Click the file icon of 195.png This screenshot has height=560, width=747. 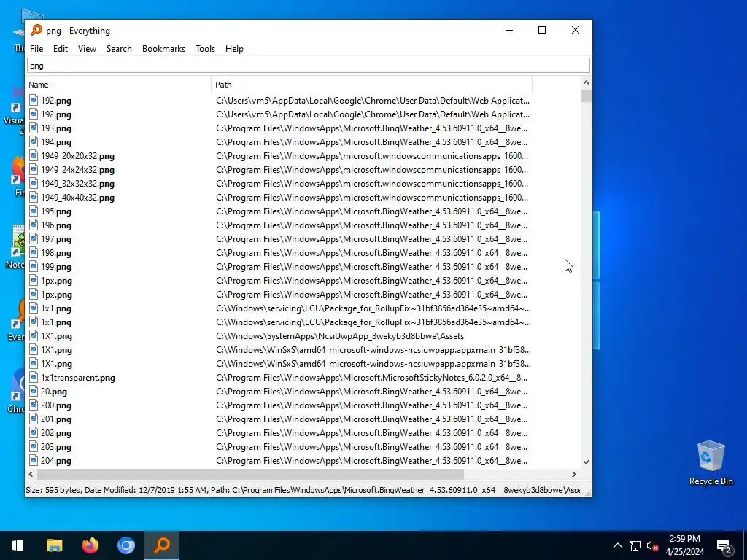click(x=34, y=211)
